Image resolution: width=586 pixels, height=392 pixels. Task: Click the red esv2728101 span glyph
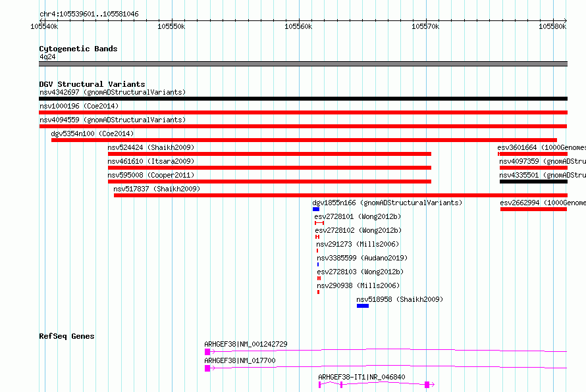tap(319, 223)
